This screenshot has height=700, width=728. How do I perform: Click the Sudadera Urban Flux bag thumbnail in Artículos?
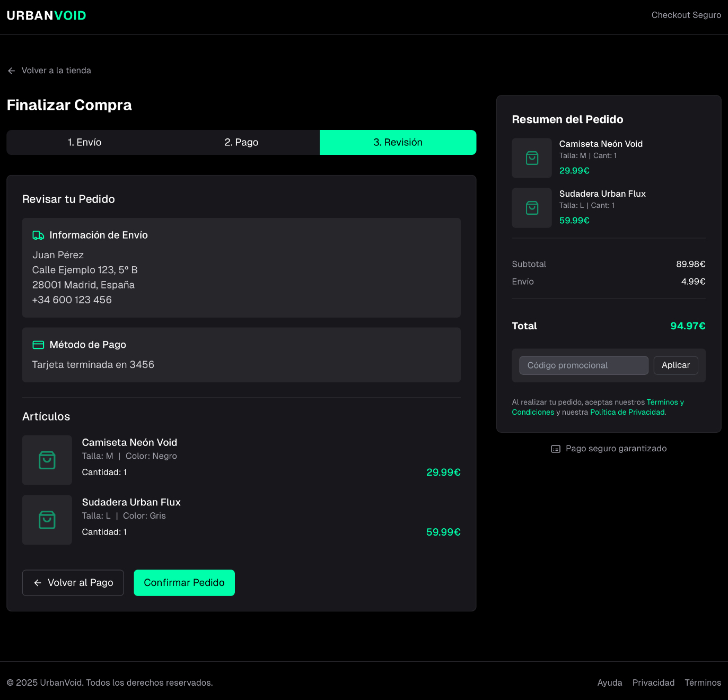click(x=47, y=520)
